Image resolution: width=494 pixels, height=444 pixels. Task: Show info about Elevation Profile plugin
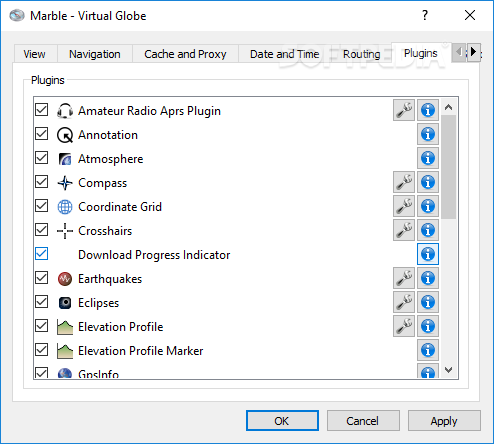(428, 326)
